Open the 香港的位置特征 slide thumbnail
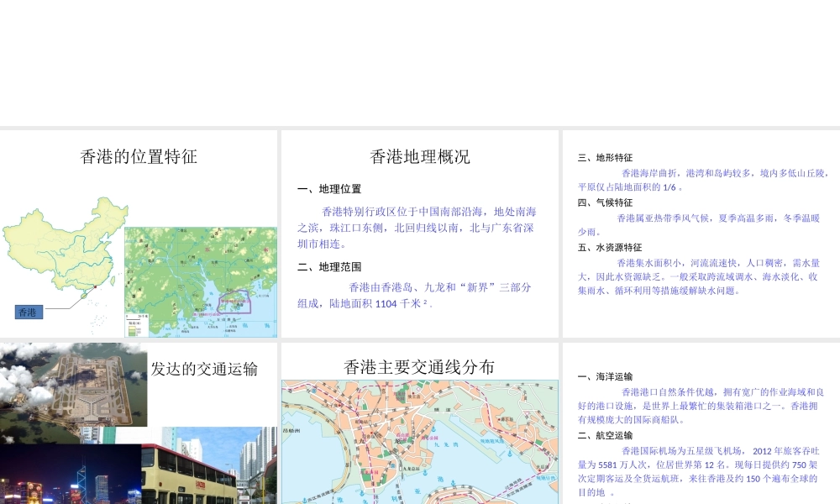The image size is (840, 504). click(139, 234)
